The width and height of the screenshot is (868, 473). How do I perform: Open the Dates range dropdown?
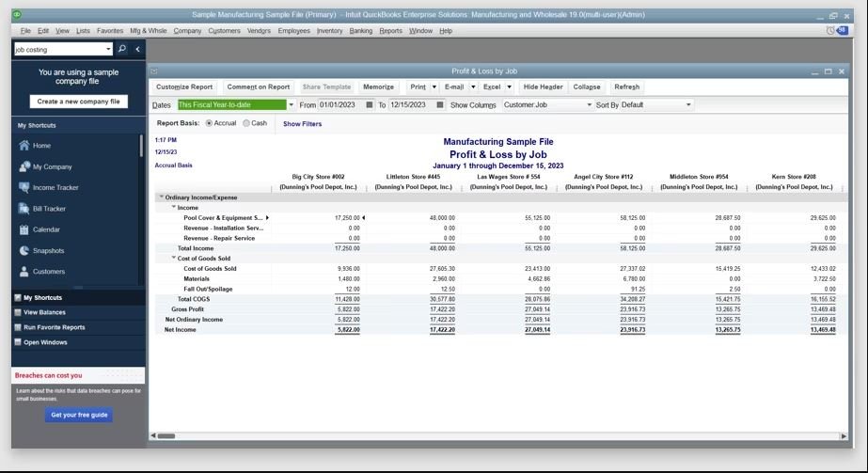(292, 104)
